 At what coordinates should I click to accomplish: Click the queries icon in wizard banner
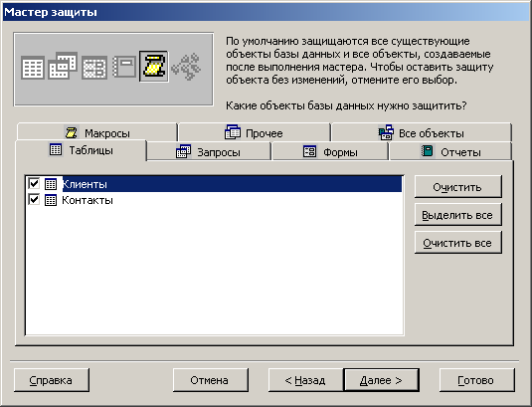click(63, 66)
